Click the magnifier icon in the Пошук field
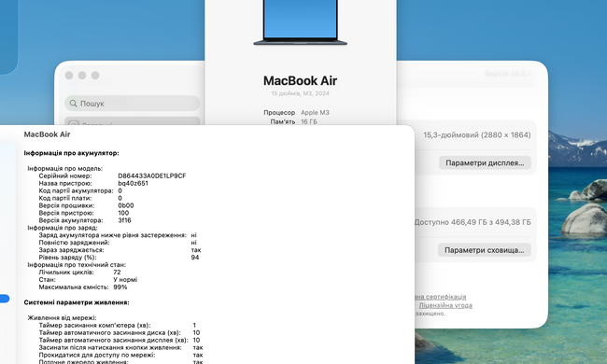The width and height of the screenshot is (607, 364). (x=73, y=104)
